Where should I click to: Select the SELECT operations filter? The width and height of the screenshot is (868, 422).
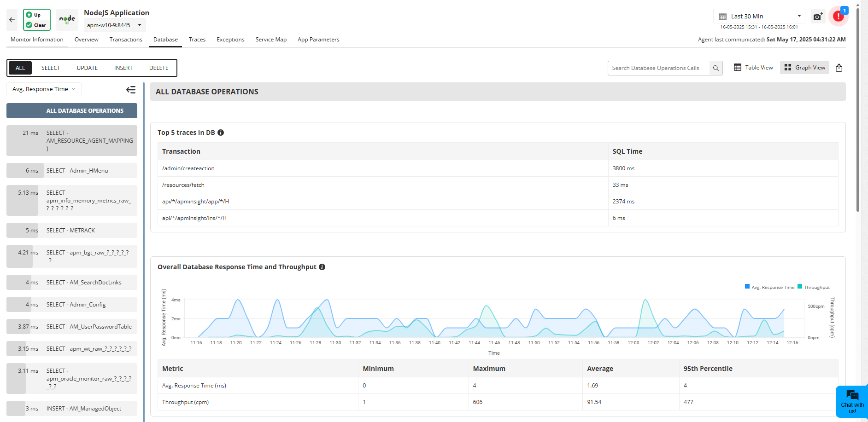pyautogui.click(x=50, y=68)
